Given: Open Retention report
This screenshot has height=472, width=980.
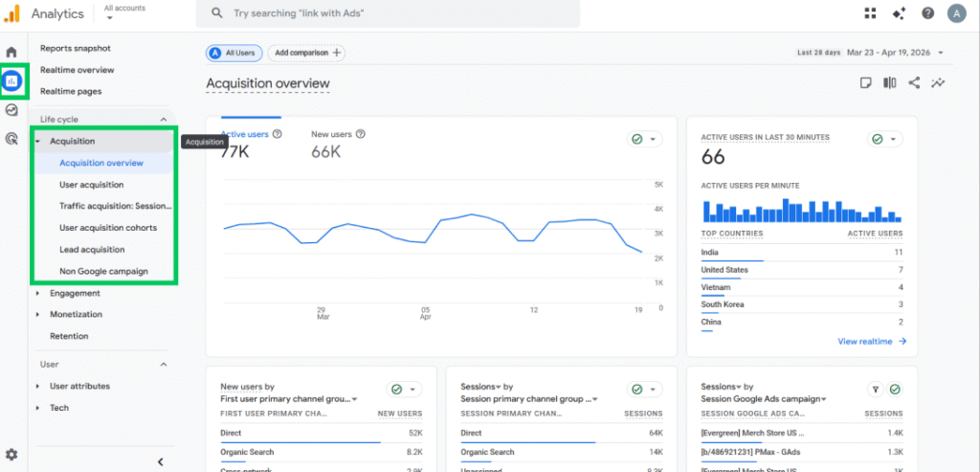Looking at the screenshot, I should (69, 336).
